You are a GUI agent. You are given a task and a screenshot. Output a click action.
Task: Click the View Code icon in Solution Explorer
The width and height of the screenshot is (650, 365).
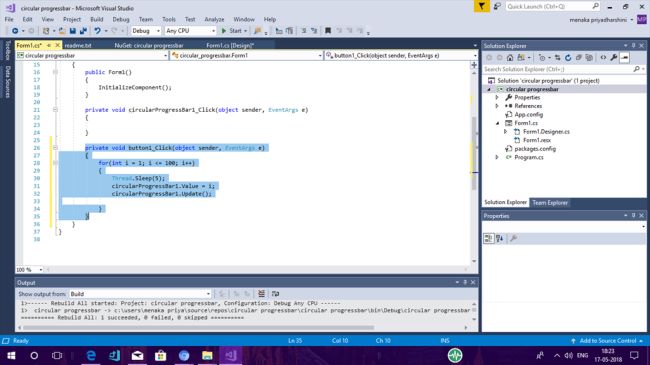603,58
